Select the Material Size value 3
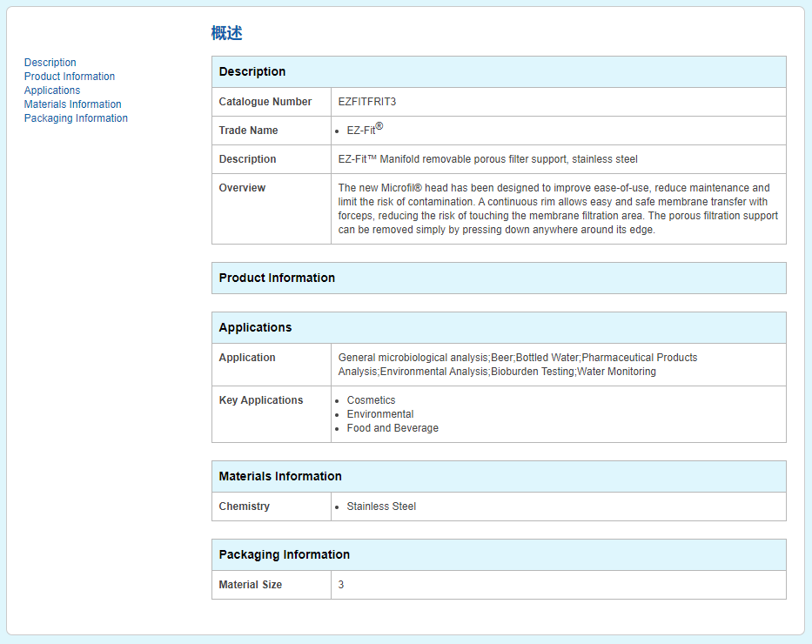This screenshot has height=644, width=812. pyautogui.click(x=341, y=585)
